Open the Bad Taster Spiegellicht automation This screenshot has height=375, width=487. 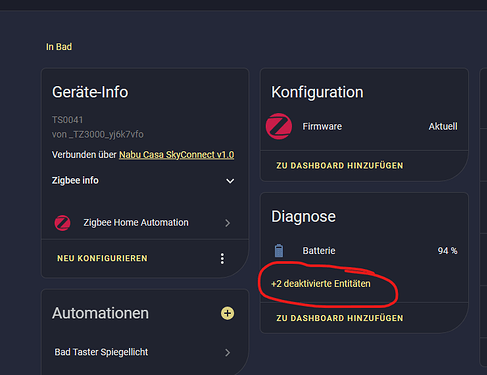(x=143, y=352)
